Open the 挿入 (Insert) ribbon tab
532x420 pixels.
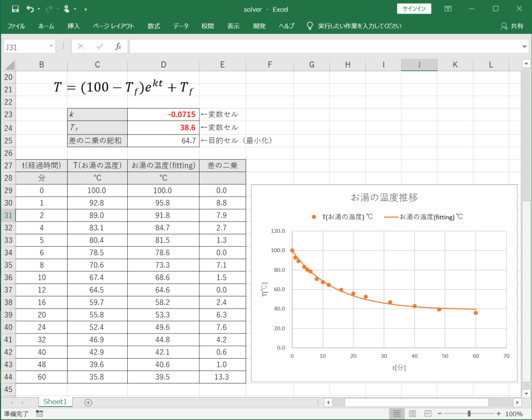click(x=74, y=26)
